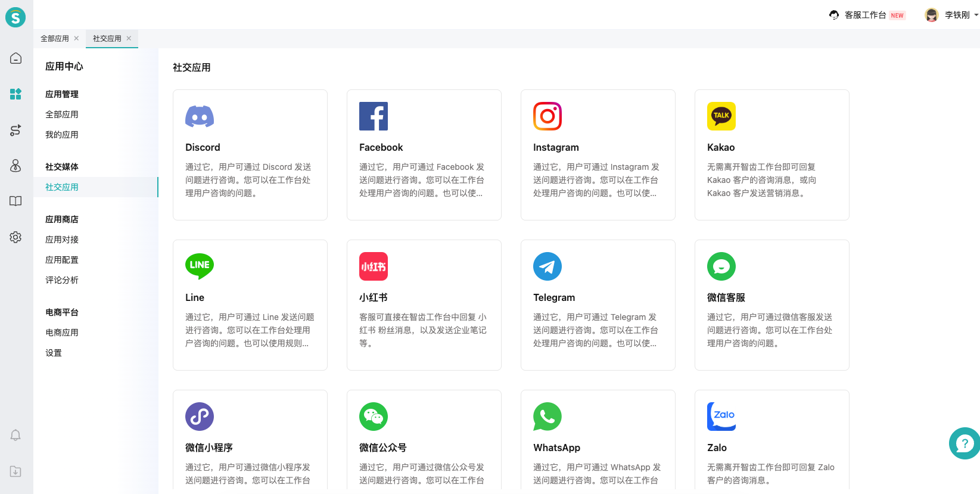Open the Telegram card title
Image resolution: width=980 pixels, height=494 pixels.
pos(554,297)
